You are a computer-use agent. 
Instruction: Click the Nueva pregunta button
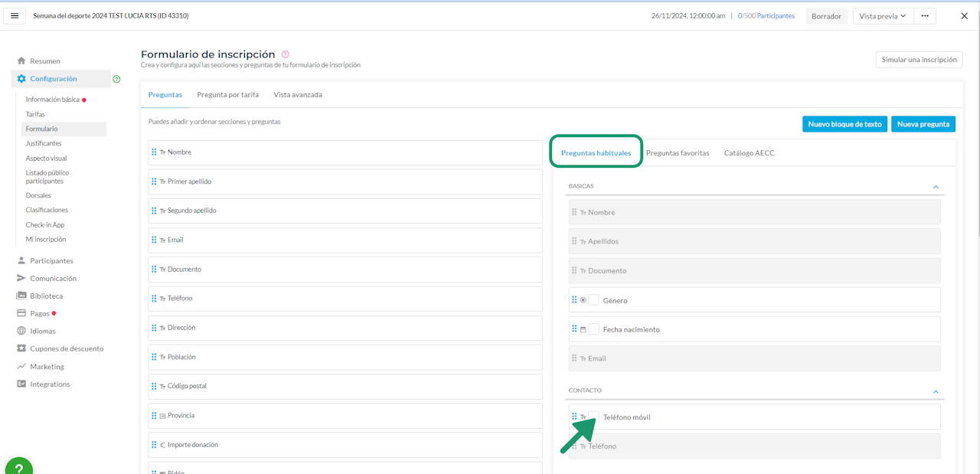click(x=923, y=124)
